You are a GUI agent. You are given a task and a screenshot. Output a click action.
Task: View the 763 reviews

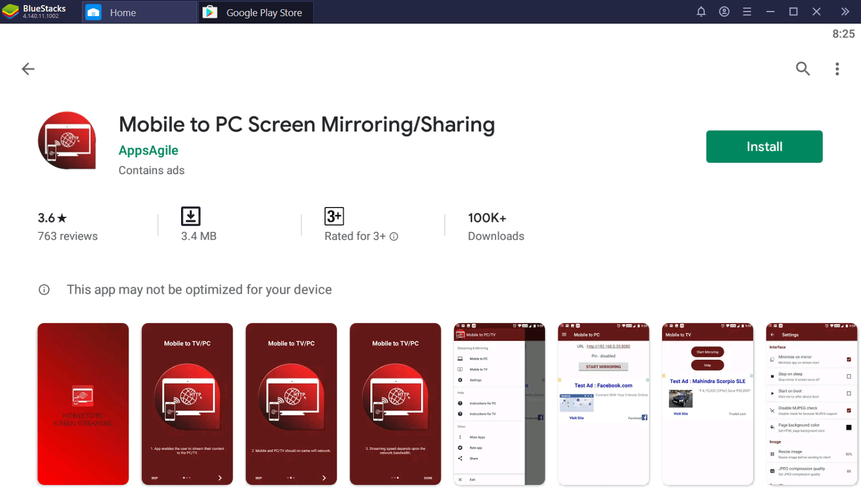67,236
